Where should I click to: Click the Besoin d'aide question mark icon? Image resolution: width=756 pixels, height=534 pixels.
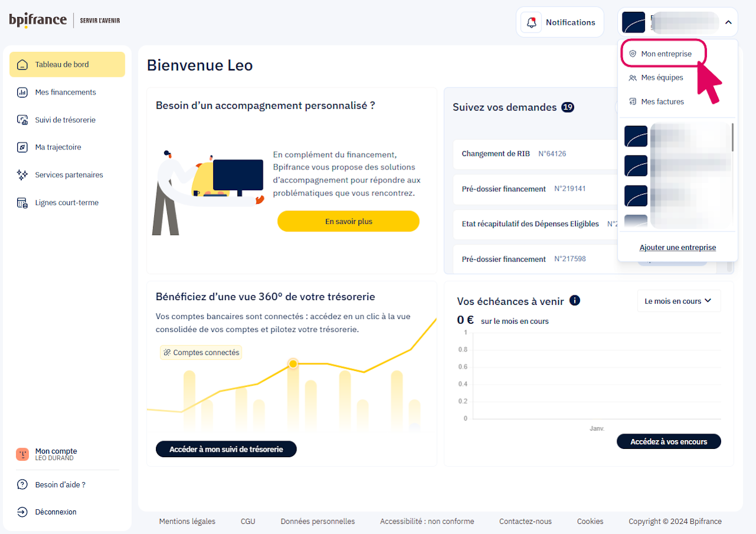pos(22,484)
